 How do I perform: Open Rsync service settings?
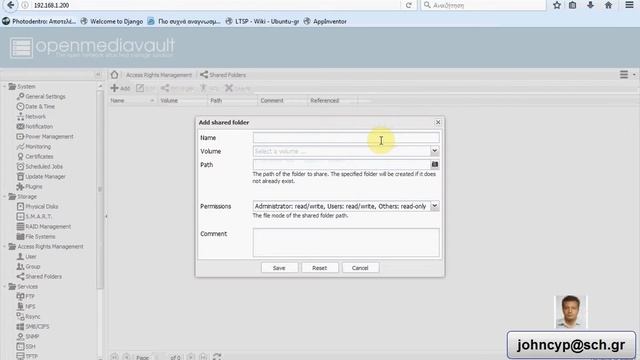28,316
